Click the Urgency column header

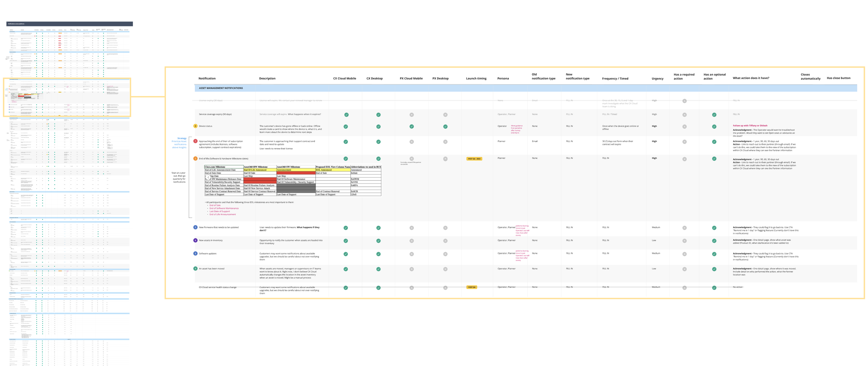point(657,78)
